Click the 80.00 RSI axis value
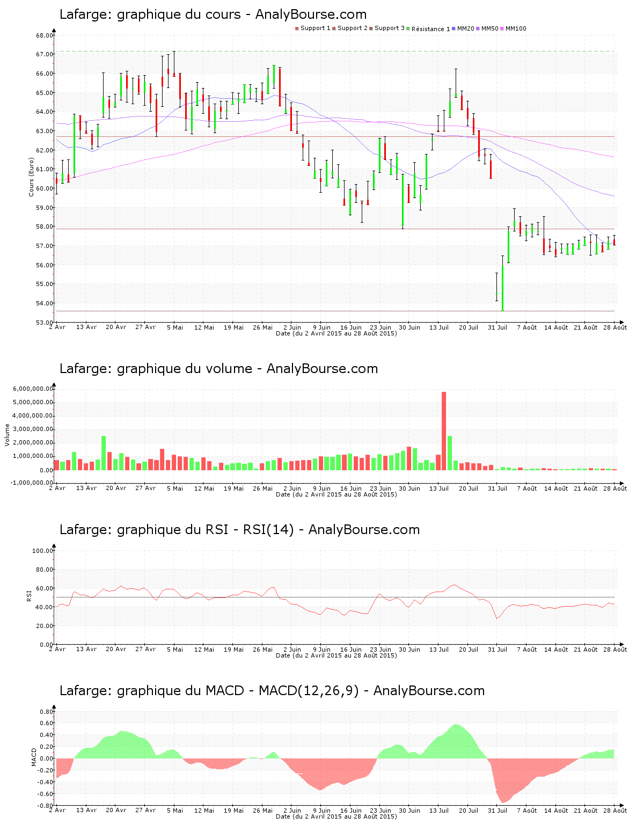 [45, 570]
